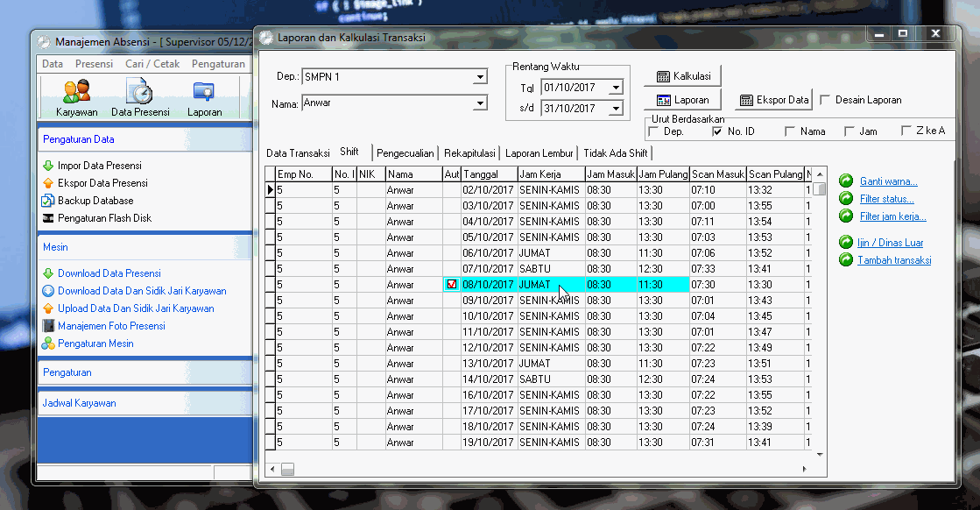Image resolution: width=980 pixels, height=510 pixels.
Task: Enable sorting by Jam checkbox
Action: tap(849, 131)
